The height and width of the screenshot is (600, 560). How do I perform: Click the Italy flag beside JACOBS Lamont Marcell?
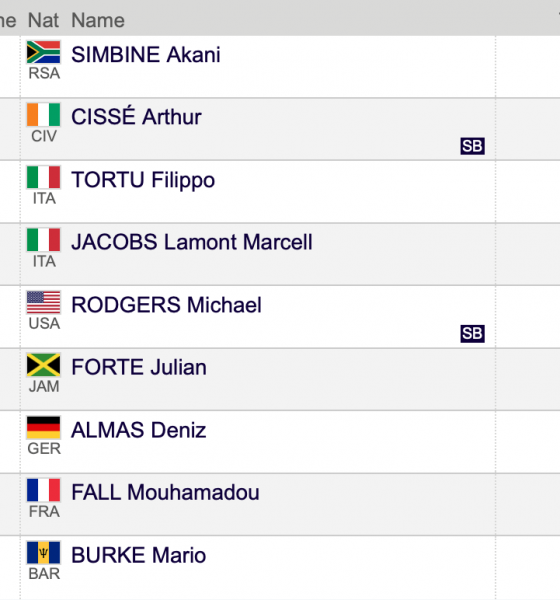click(43, 240)
